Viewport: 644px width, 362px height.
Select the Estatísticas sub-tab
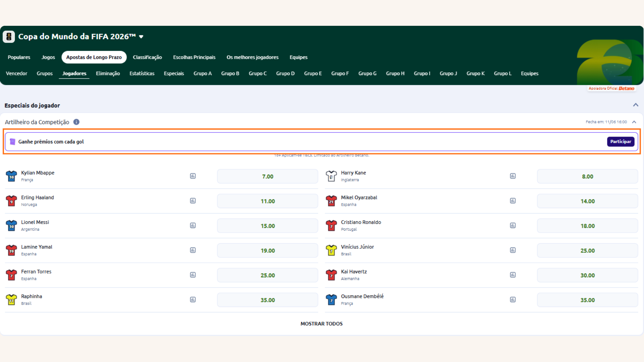pos(142,73)
